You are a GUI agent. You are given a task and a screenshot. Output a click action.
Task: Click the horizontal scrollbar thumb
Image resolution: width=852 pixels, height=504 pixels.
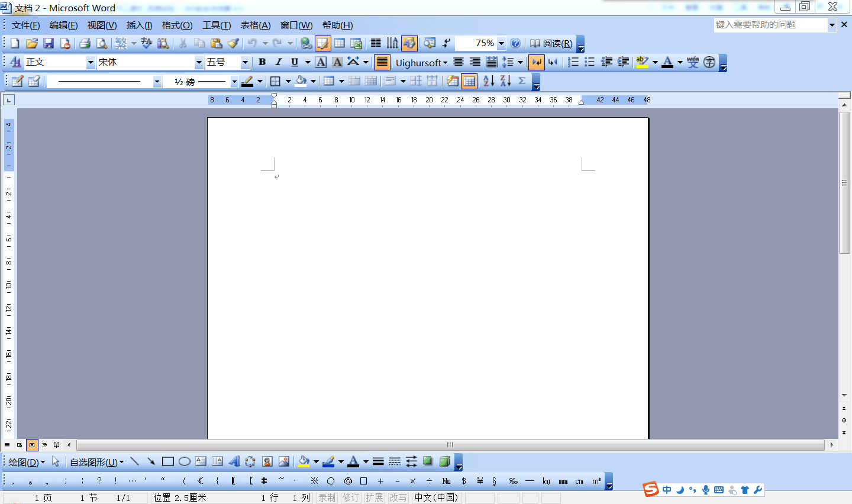point(450,445)
